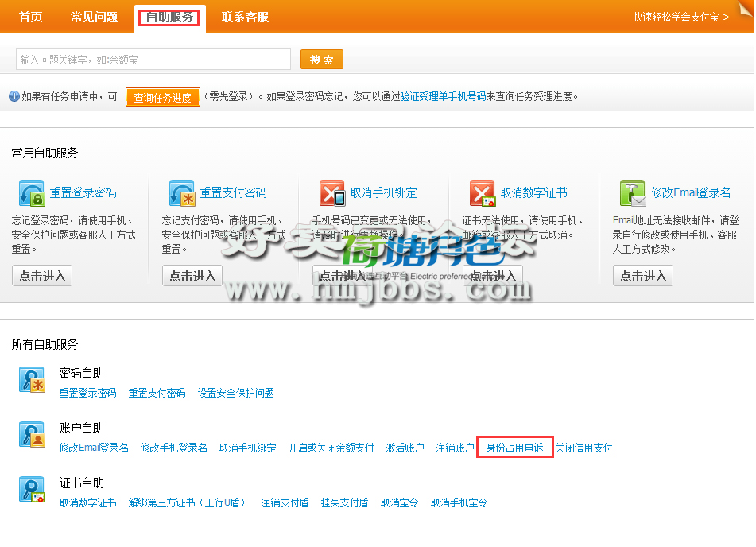
Task: Switch to the 常见问题 tab
Action: tap(94, 17)
